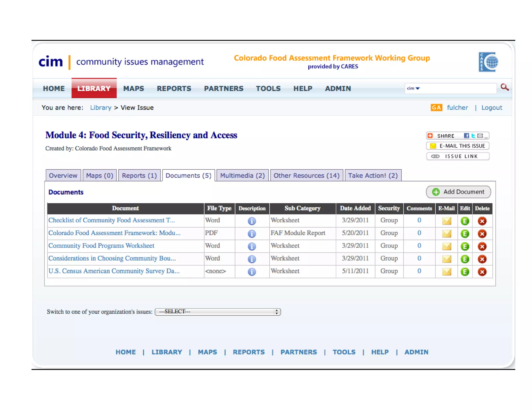
Task: Switch to the Other Resources (14) tab
Action: [306, 175]
